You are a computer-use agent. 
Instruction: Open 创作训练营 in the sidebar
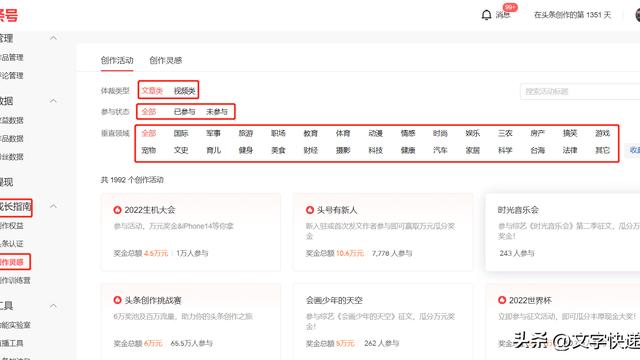(15, 280)
